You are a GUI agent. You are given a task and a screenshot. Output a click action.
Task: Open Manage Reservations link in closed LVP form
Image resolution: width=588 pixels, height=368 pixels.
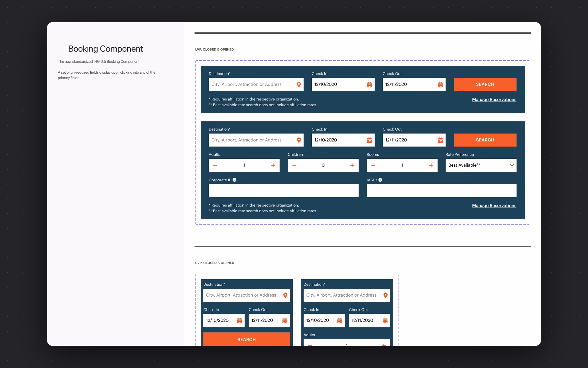tap(494, 100)
